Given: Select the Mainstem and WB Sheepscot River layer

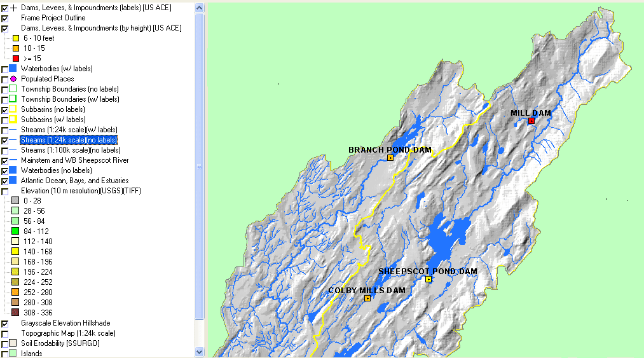Looking at the screenshot, I should 75,160.
